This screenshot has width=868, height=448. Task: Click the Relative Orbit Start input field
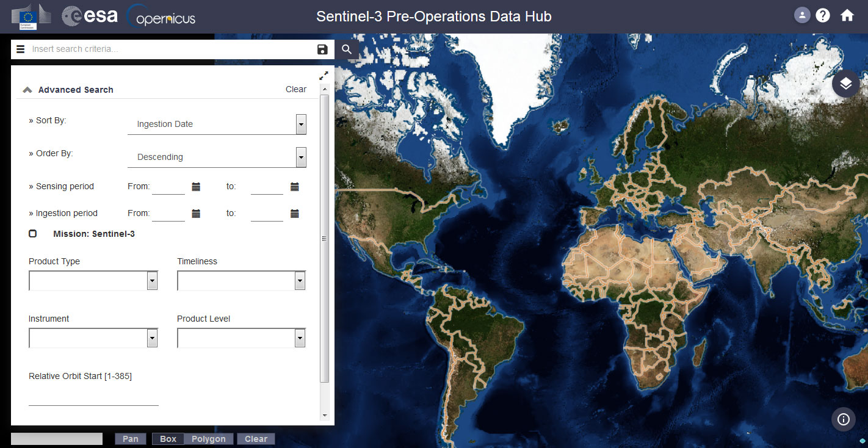pos(93,397)
